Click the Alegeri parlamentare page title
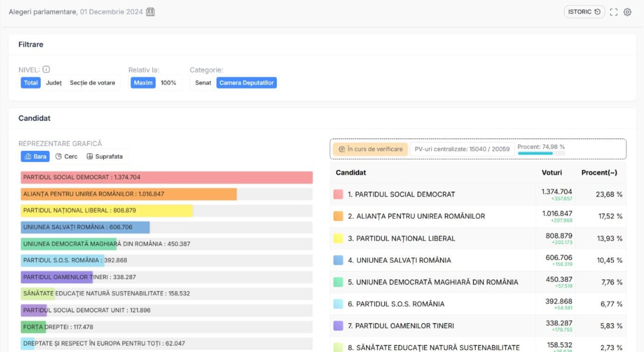This screenshot has height=352, width=644. point(43,12)
